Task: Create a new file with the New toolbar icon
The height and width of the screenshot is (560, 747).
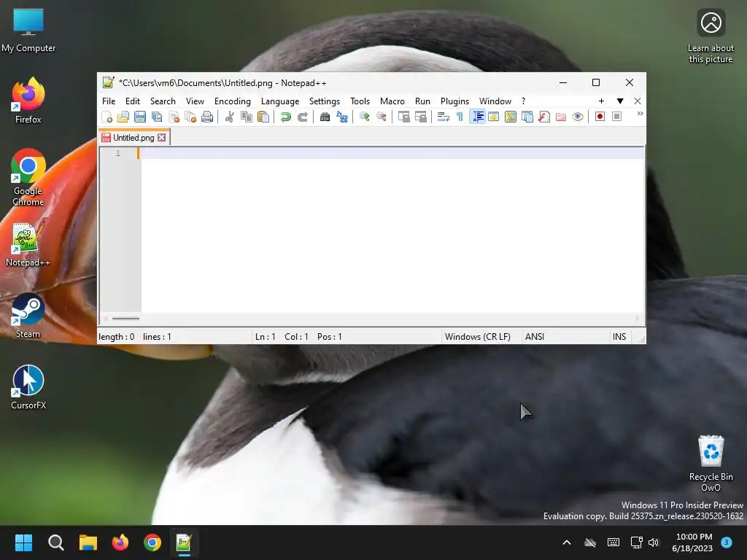Action: (107, 117)
